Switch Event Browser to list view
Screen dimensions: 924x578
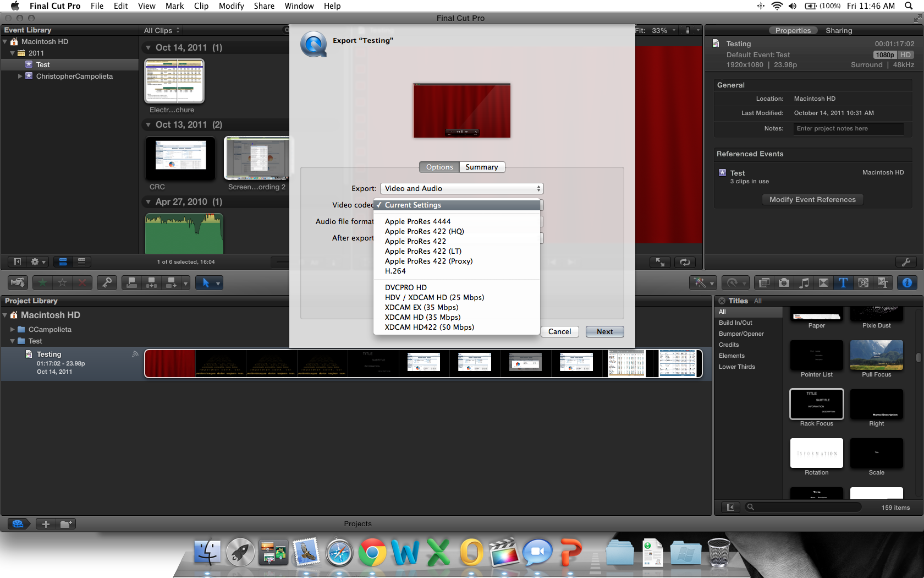pos(81,262)
